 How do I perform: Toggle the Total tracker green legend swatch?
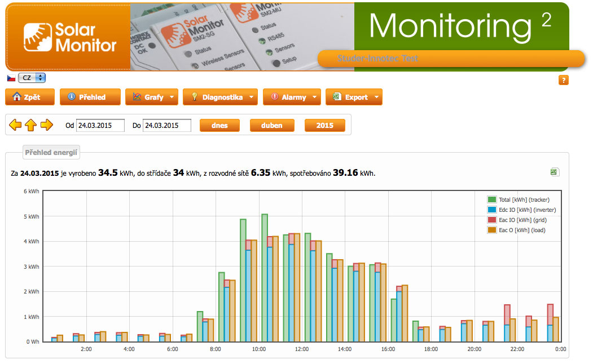491,199
